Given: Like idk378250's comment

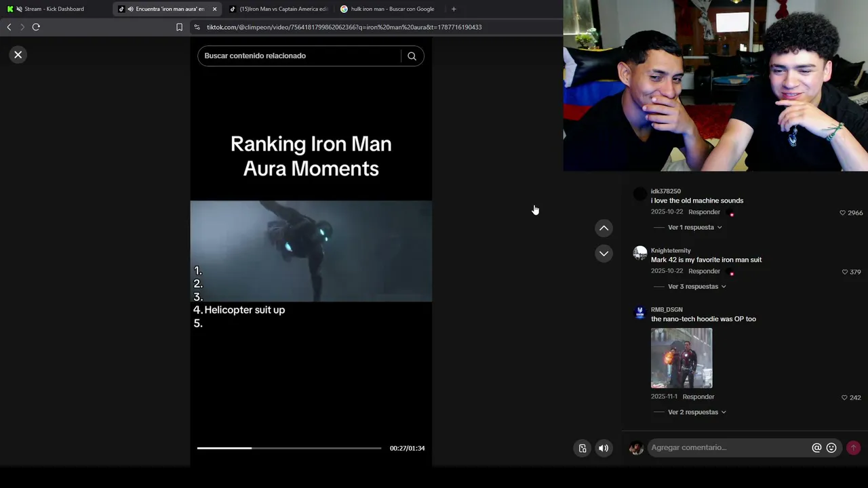Looking at the screenshot, I should pyautogui.click(x=843, y=213).
